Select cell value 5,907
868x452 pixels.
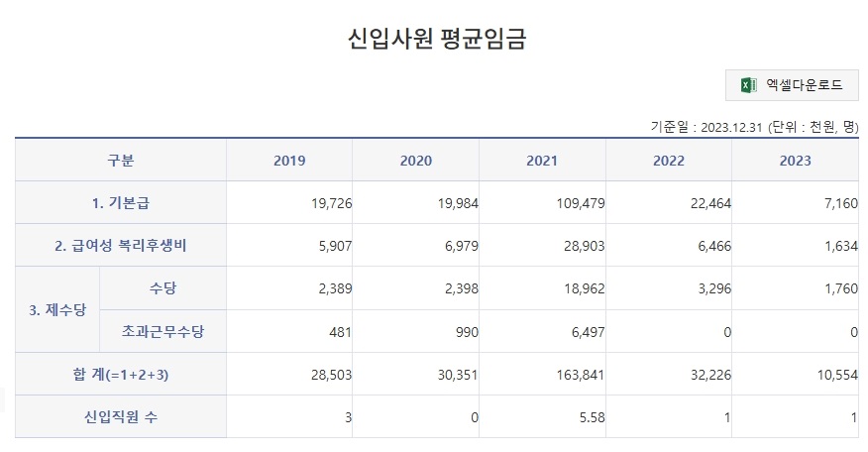point(335,246)
